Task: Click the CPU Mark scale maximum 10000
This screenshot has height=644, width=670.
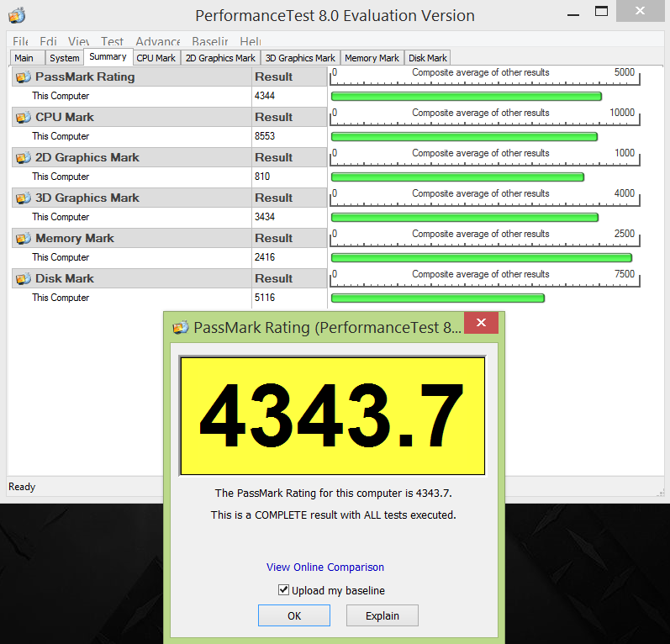Action: pyautogui.click(x=622, y=113)
